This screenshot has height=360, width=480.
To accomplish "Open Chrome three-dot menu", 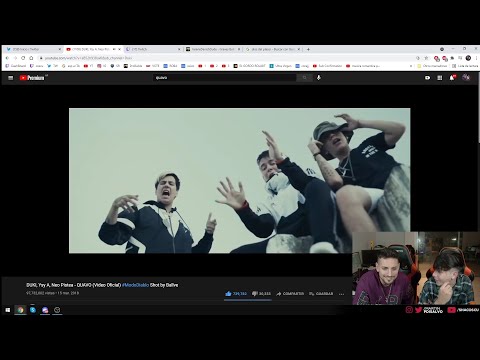I will coord(476,58).
